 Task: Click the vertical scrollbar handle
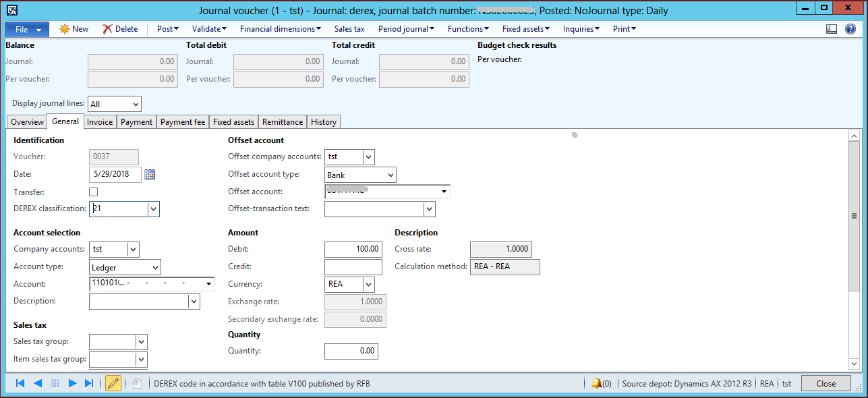pyautogui.click(x=855, y=216)
